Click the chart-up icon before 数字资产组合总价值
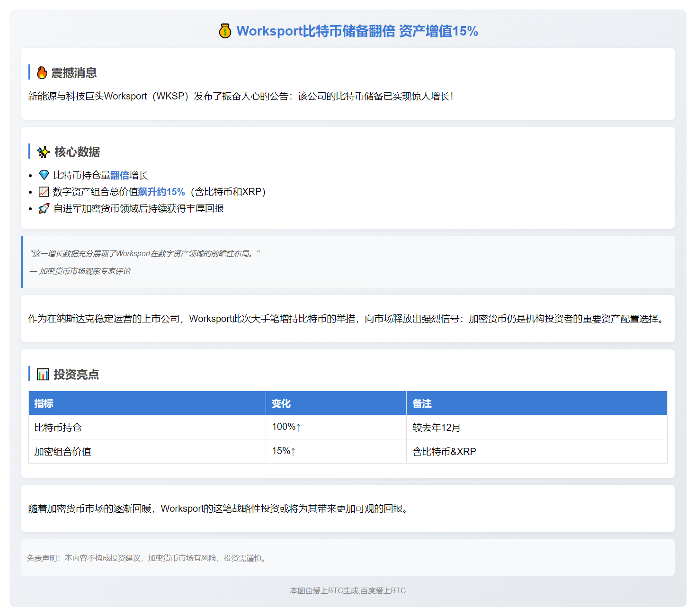This screenshot has height=616, width=696. (44, 192)
